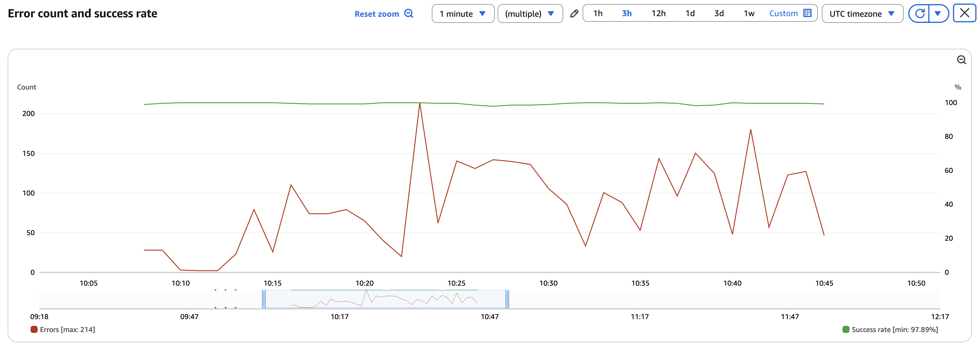This screenshot has width=980, height=347.
Task: Select the 1w time range
Action: tap(749, 13)
